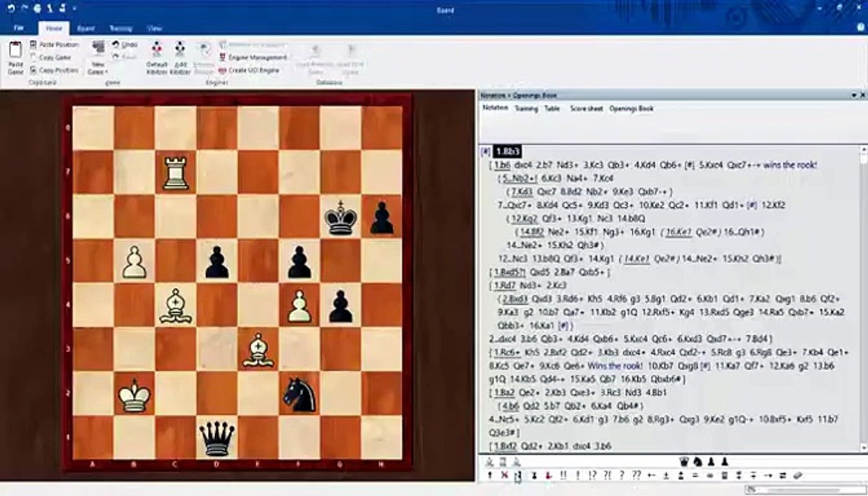Click the red pawn annotation icon

click(x=548, y=475)
